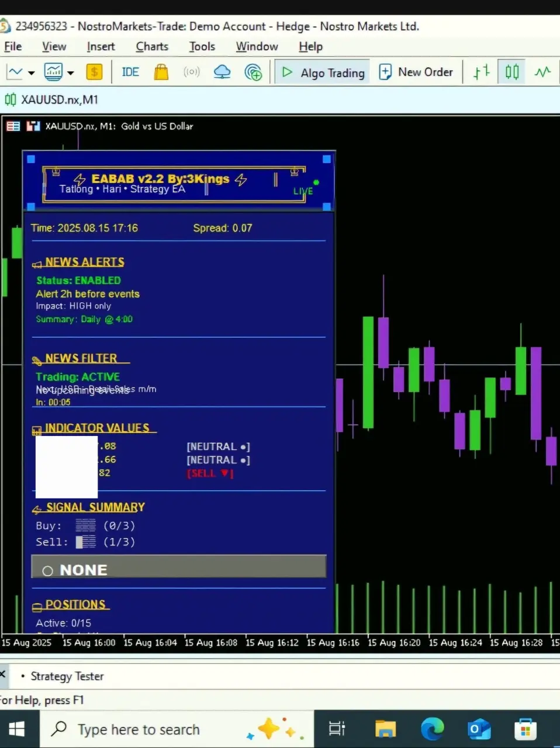
Task: Click the top-right blue handle of EA panel
Action: 327,159
